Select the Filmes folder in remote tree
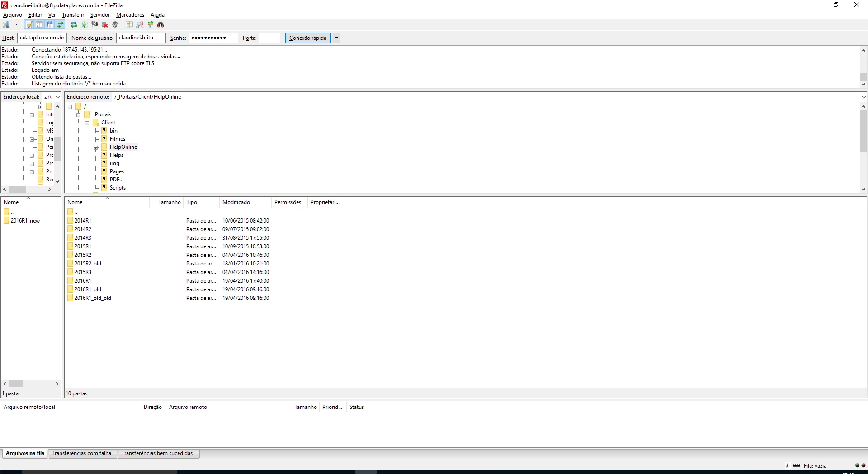 click(x=118, y=139)
